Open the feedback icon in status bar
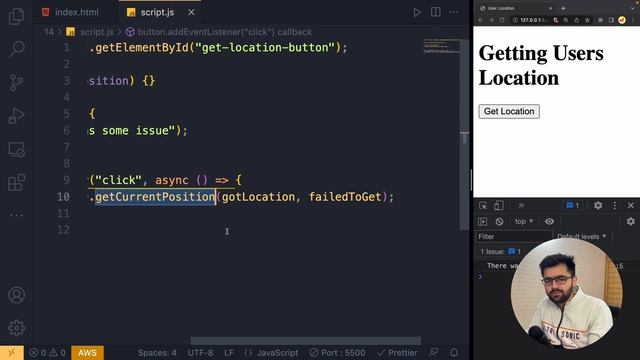This screenshot has width=640, height=360. (x=434, y=352)
